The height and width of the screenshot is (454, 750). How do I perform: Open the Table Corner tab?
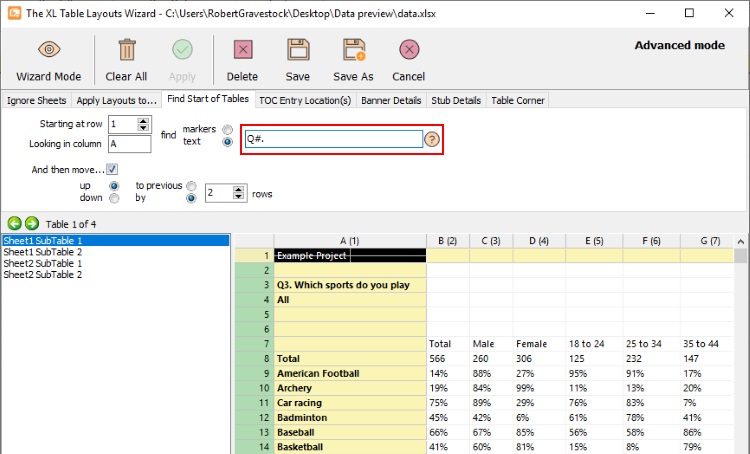518,100
